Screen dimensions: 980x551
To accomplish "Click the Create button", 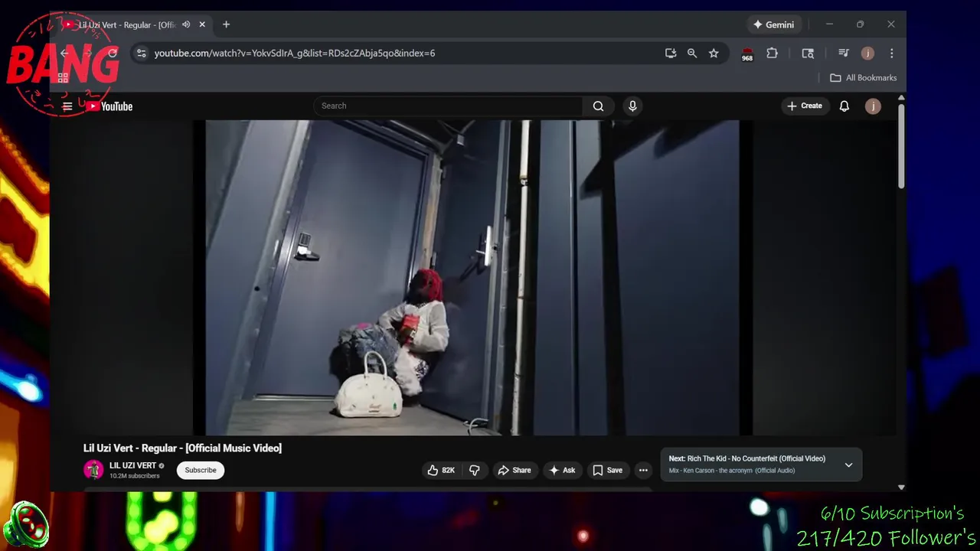I will (x=804, y=106).
